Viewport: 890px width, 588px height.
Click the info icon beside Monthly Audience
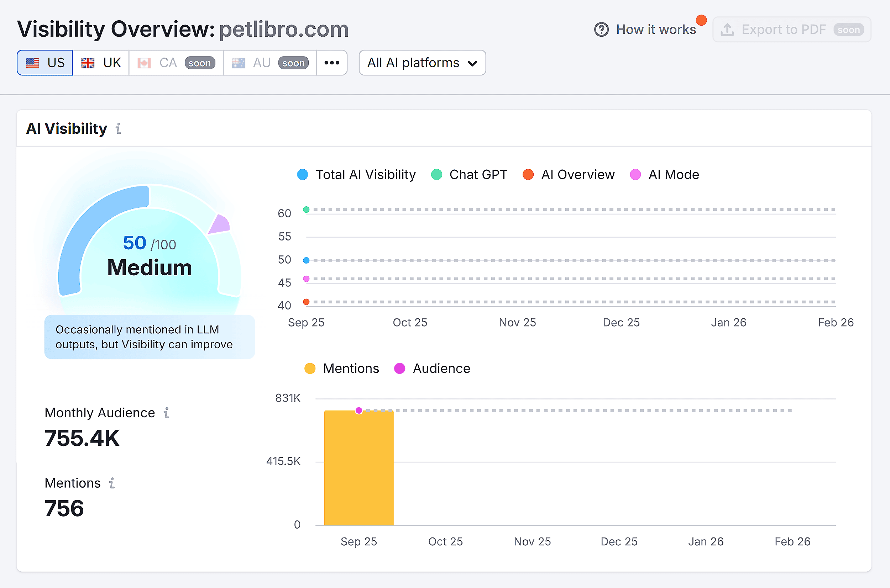coord(166,413)
